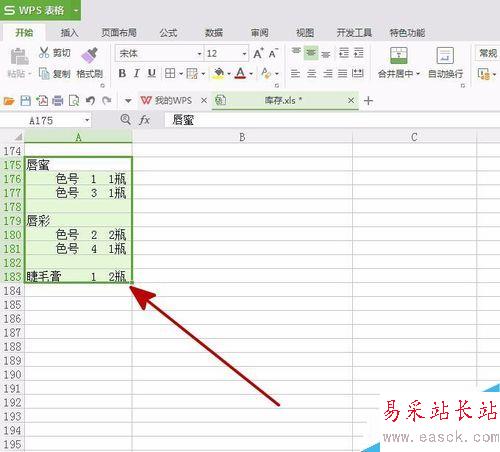Image resolution: width=500 pixels, height=452 pixels.
Task: Align text to bottom
Action: coord(326,54)
